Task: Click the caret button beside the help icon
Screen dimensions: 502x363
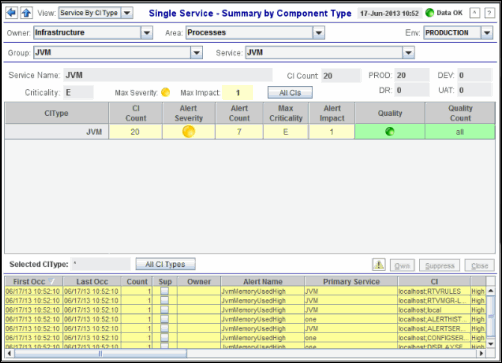Action: (475, 13)
